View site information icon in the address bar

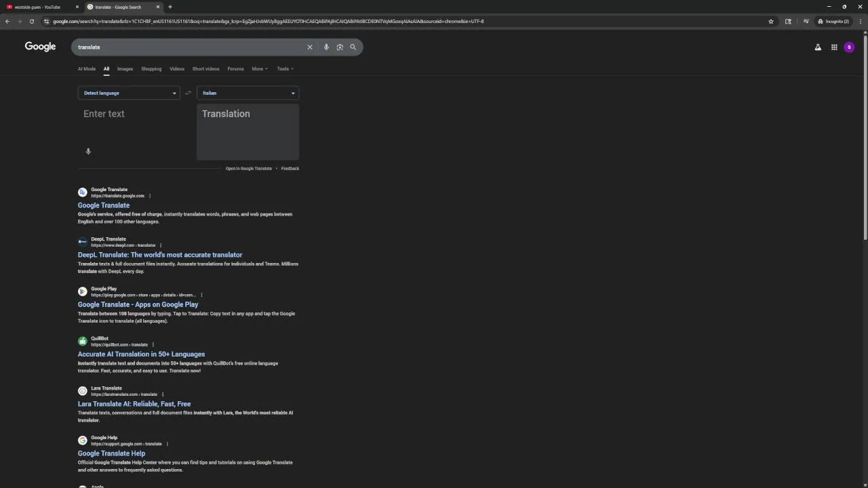[x=46, y=21]
